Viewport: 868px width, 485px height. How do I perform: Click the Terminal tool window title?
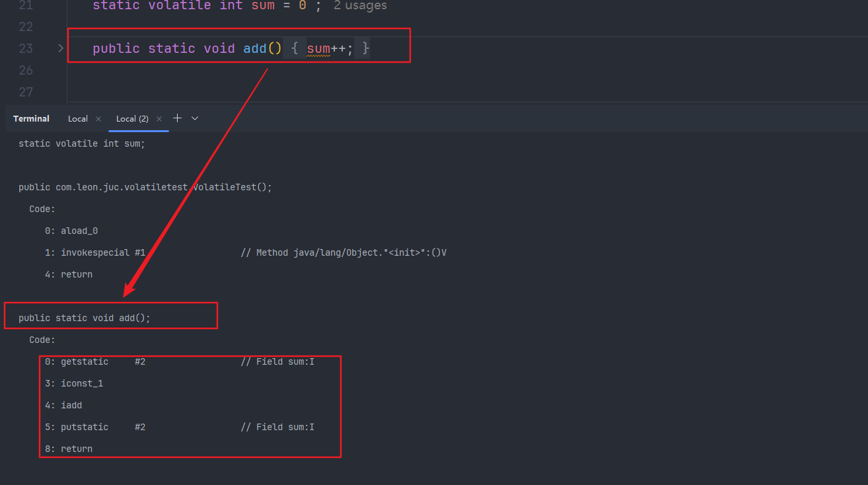tap(31, 119)
